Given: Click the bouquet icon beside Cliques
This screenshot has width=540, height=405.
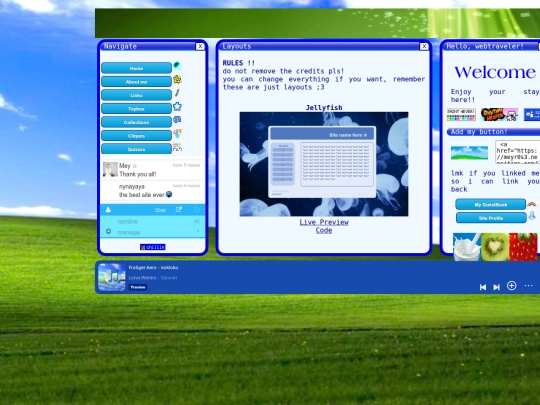Looking at the screenshot, I should pyautogui.click(x=177, y=133).
